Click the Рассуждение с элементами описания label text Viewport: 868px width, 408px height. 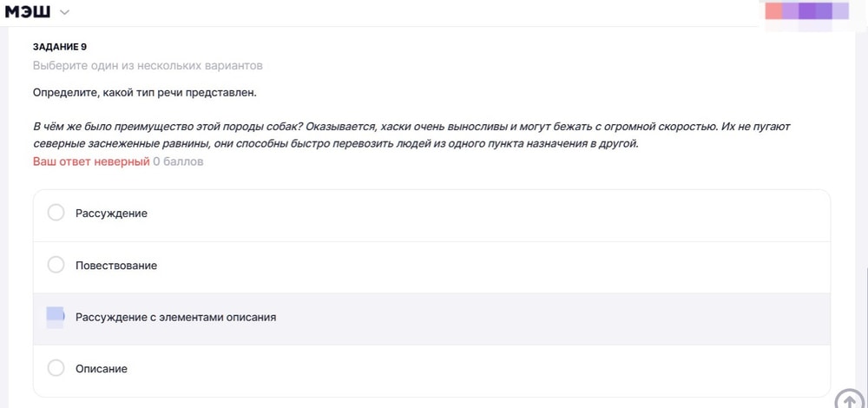[175, 318]
